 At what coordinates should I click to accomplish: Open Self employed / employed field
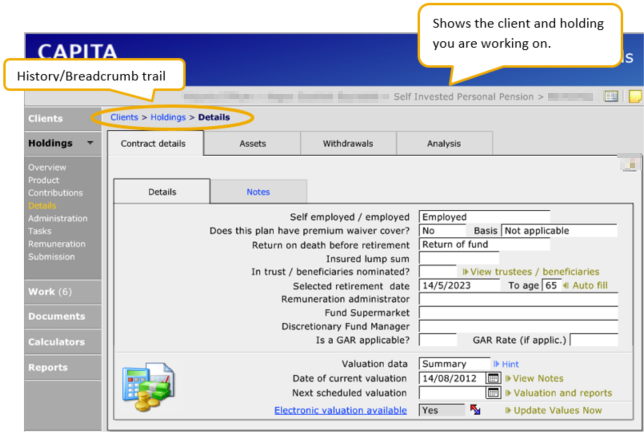484,217
